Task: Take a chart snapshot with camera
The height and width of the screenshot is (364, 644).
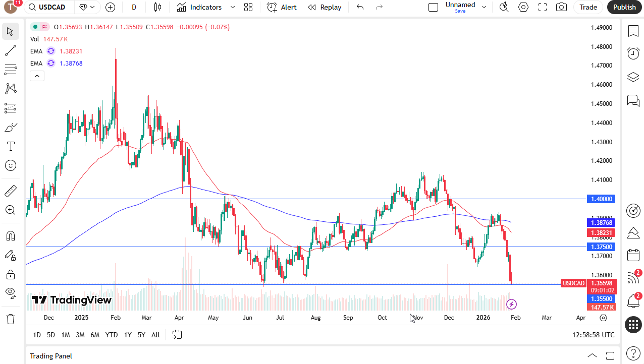Action: pos(561,7)
